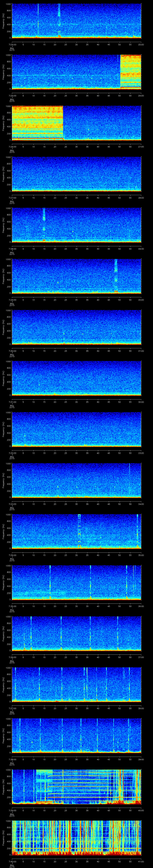
Task: Click the 37:00 end time label
Action: pyautogui.click(x=141, y=657)
